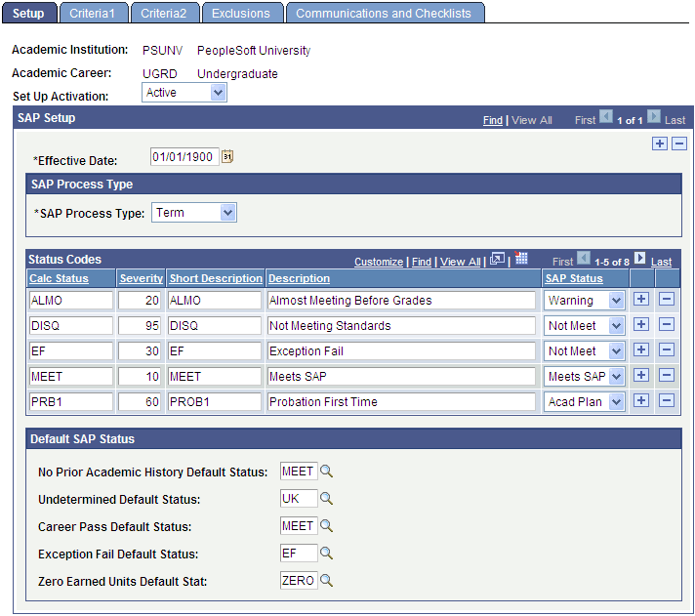
Task: Open the Set Up Activation dropdown
Action: [184, 93]
